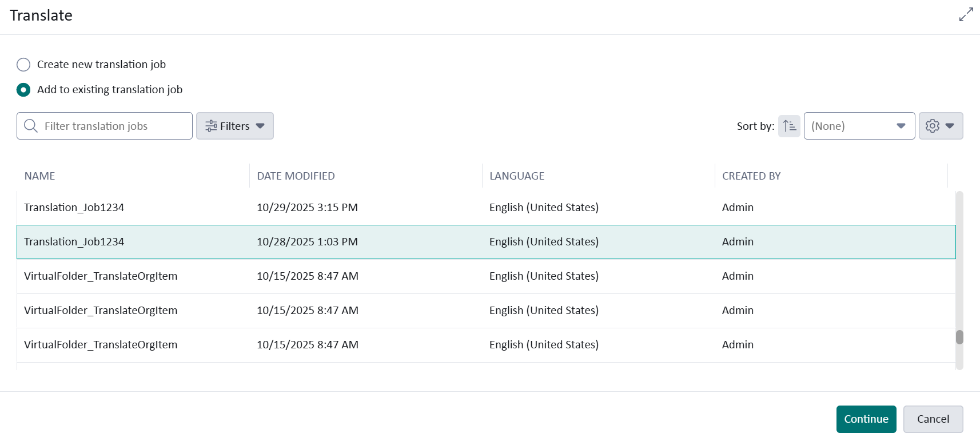Select Add to existing translation job

23,90
